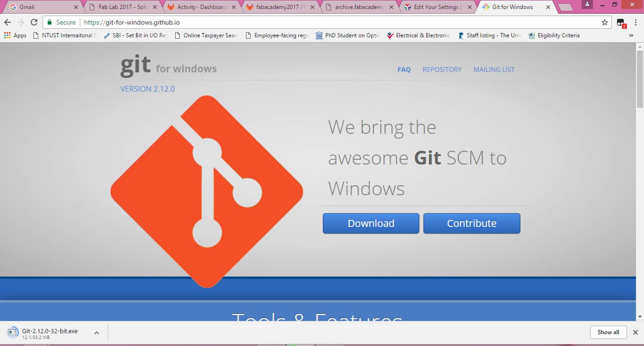Close the Edit Your Settings tab
Viewport: 644px width, 346px height.
(470, 7)
